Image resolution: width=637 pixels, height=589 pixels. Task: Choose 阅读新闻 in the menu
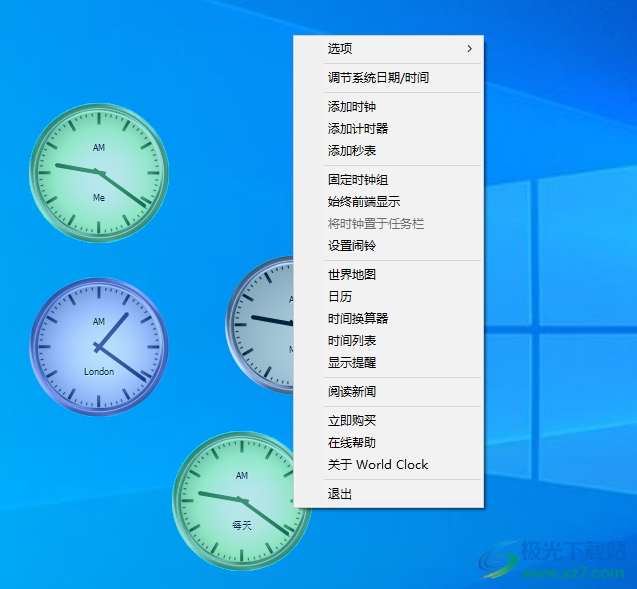tap(388, 392)
